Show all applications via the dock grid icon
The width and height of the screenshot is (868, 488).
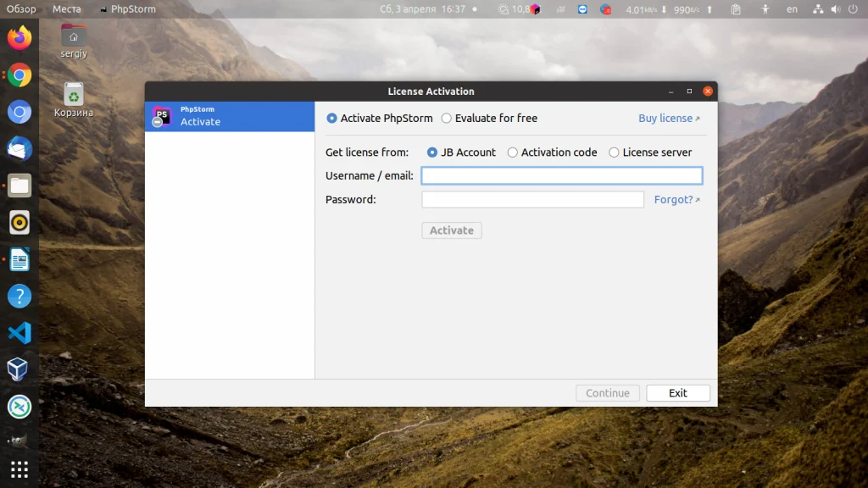pyautogui.click(x=19, y=469)
